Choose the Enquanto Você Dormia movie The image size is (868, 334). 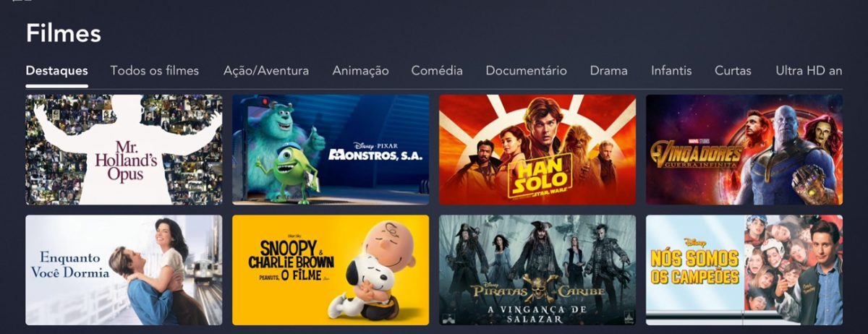[124, 270]
